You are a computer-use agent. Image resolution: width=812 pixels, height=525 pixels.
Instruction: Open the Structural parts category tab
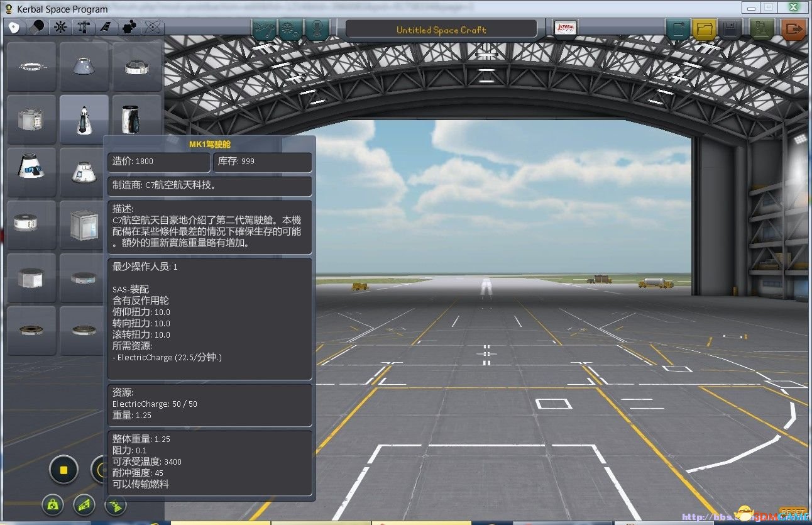tap(83, 28)
